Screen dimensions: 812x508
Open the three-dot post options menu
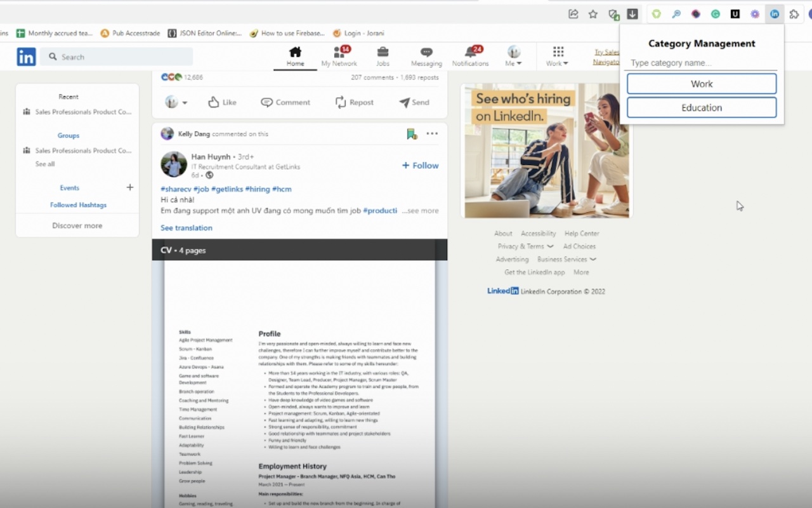click(x=432, y=133)
